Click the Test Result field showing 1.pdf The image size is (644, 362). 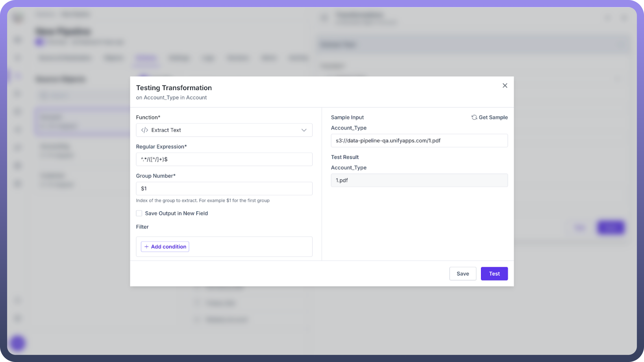419,180
